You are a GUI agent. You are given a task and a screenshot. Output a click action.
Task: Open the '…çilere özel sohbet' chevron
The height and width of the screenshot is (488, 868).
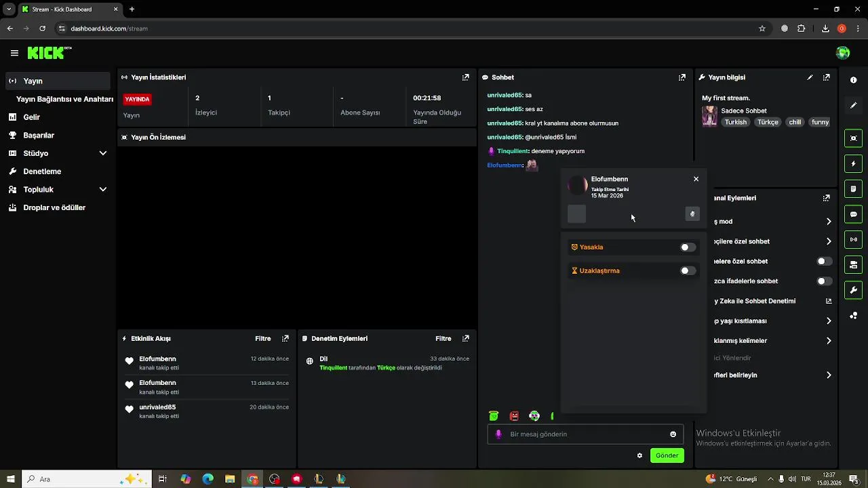[x=829, y=241]
